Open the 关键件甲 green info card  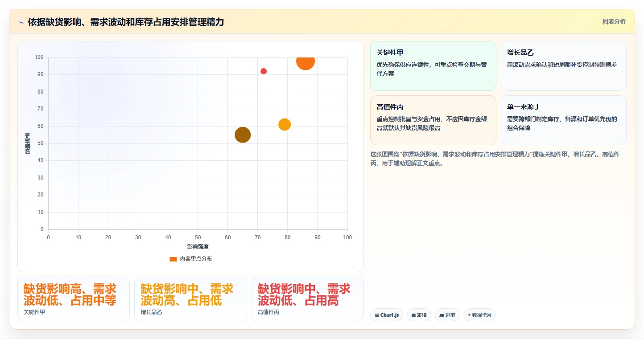coord(433,66)
